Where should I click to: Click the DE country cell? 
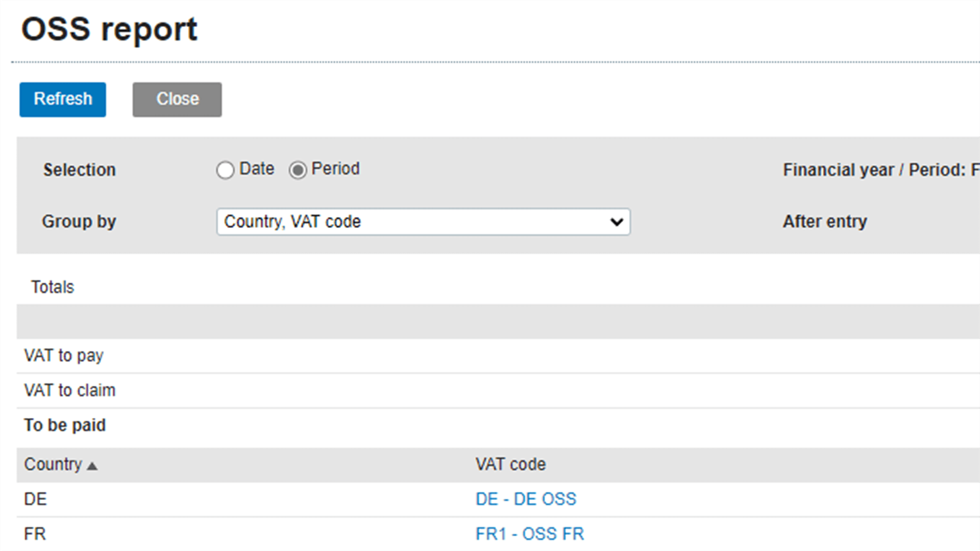coord(35,499)
